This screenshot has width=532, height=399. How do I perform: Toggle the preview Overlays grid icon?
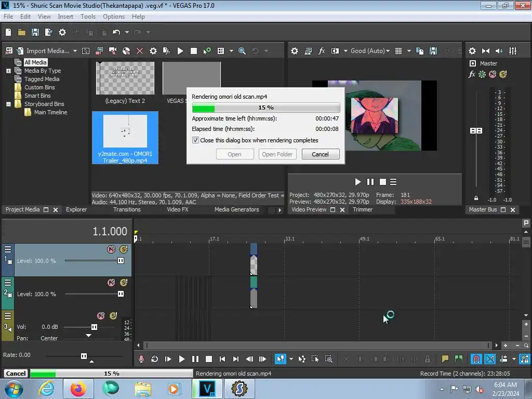(398, 51)
